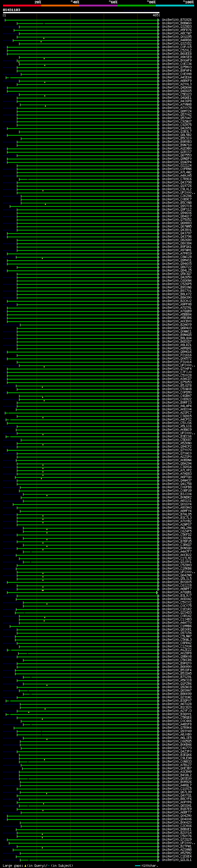Select hit label UniRef100_Q704F4
The width and height of the screenshot is (197, 868).
point(177,369)
